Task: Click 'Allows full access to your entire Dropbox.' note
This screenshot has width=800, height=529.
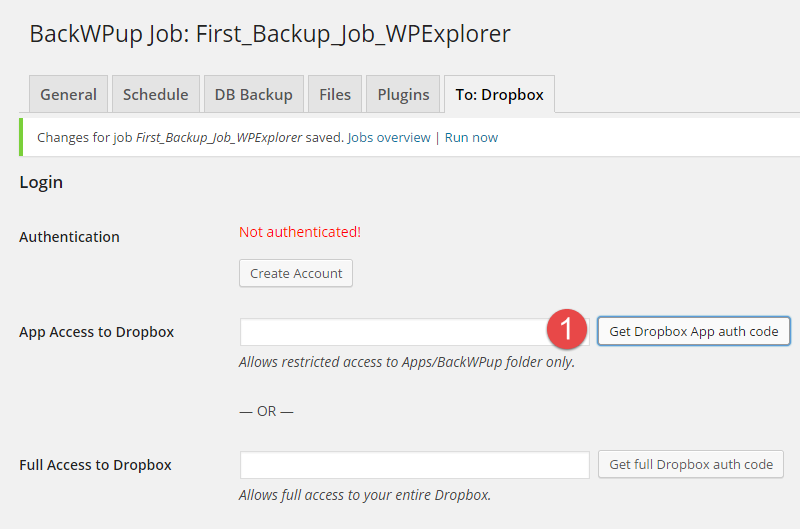Action: coord(365,495)
